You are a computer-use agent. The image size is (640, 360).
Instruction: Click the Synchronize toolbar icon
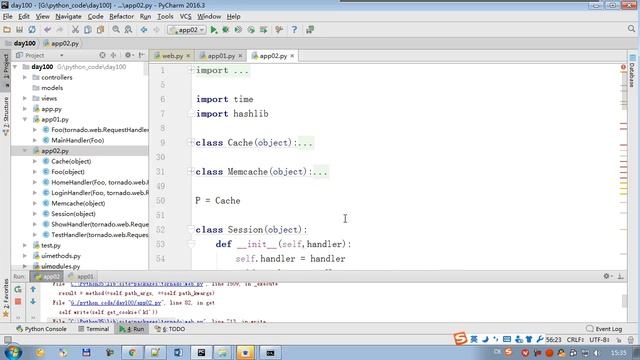click(32, 29)
